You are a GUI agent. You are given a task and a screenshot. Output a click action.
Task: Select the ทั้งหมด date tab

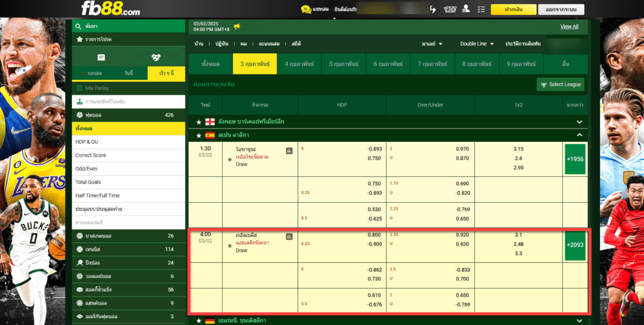[211, 64]
